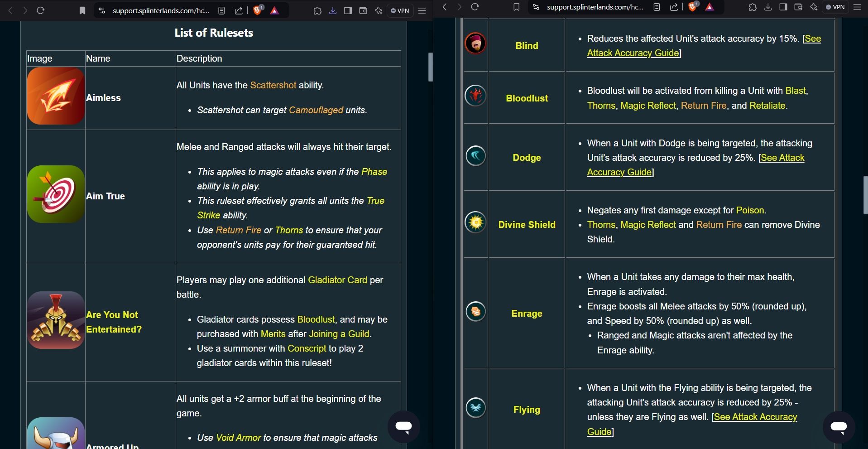868x449 pixels.
Task: Click the Flying ability icon
Action: pyautogui.click(x=475, y=407)
